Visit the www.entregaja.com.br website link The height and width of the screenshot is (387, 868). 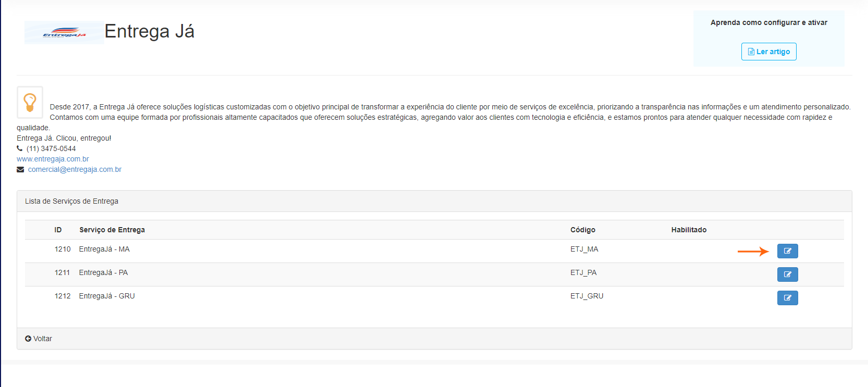coord(53,159)
